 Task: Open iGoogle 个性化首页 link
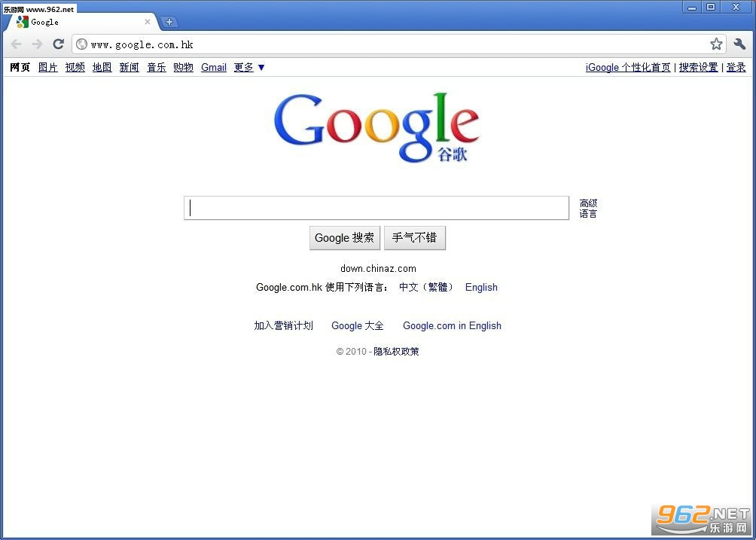pyautogui.click(x=628, y=68)
